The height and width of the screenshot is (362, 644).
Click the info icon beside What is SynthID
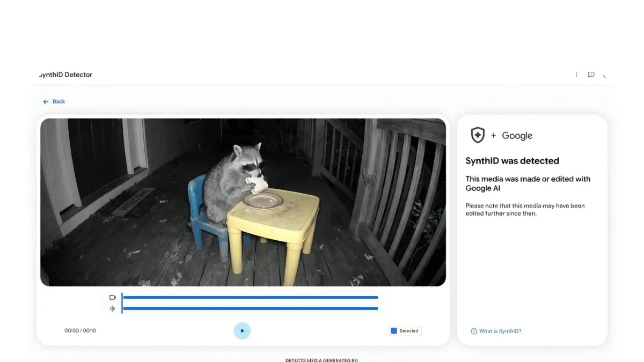[x=474, y=331]
